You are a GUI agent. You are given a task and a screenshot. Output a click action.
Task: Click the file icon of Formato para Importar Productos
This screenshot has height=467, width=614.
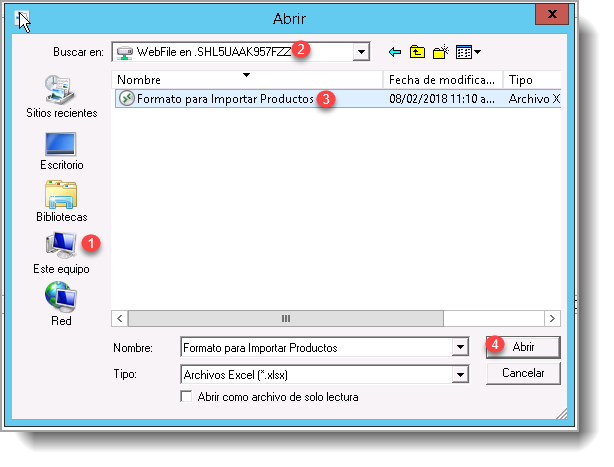tap(126, 98)
